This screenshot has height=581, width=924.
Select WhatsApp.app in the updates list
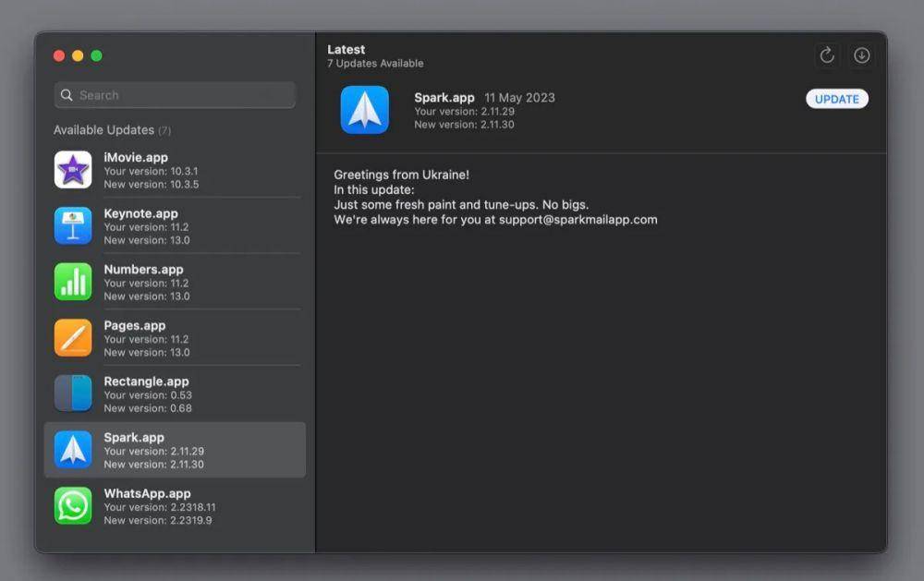coord(175,505)
